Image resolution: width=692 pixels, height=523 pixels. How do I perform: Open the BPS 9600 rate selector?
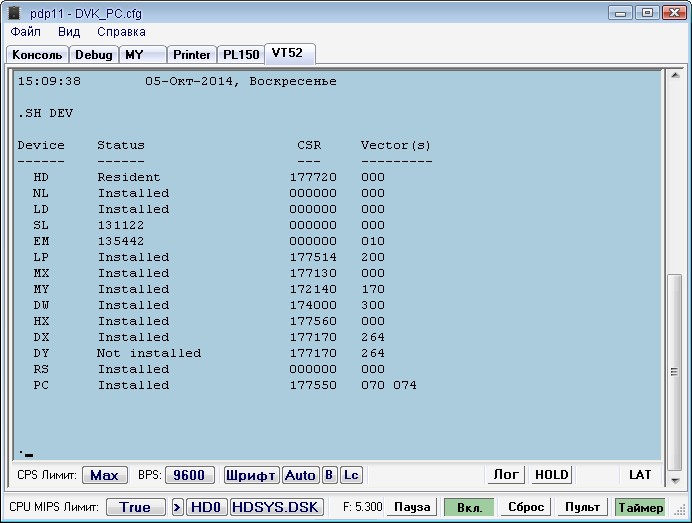click(190, 475)
